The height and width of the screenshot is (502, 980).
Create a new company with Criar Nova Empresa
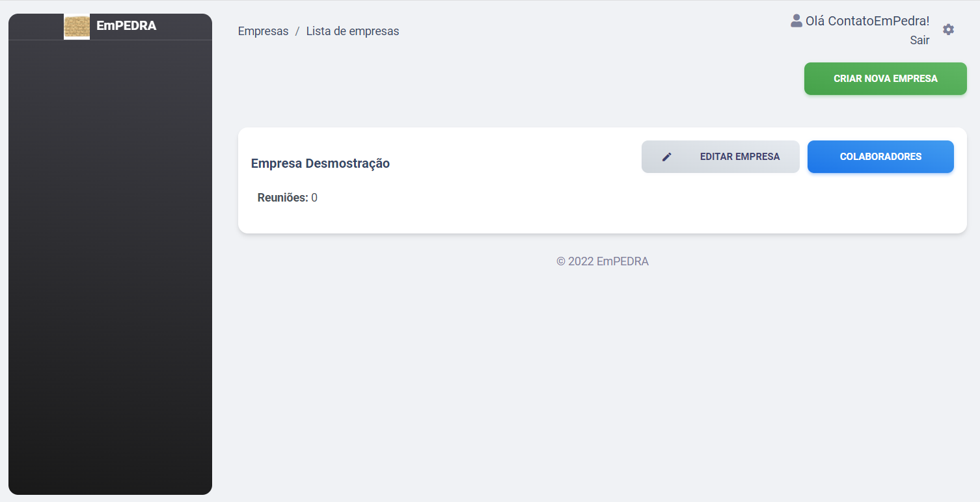click(x=885, y=79)
